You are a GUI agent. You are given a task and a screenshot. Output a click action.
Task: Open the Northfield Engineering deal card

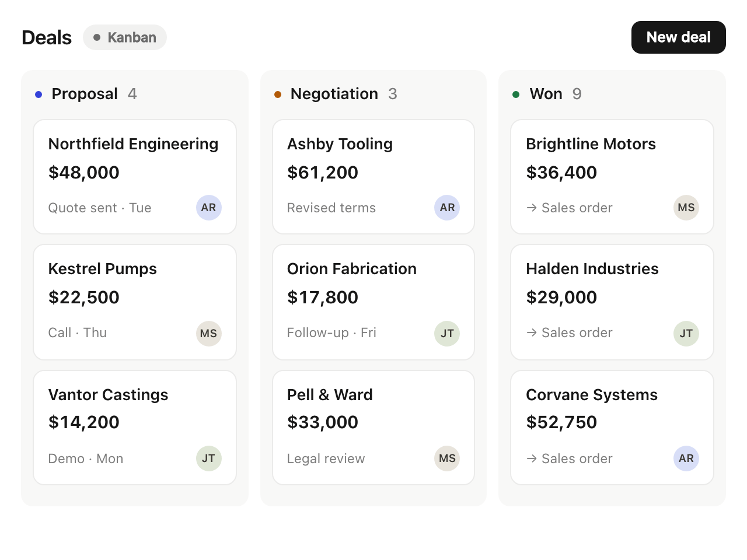coord(135,177)
